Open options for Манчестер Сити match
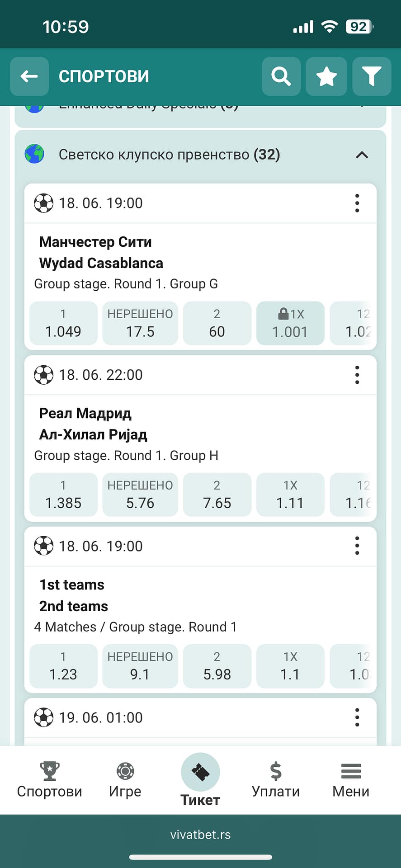The image size is (401, 868). point(357,203)
